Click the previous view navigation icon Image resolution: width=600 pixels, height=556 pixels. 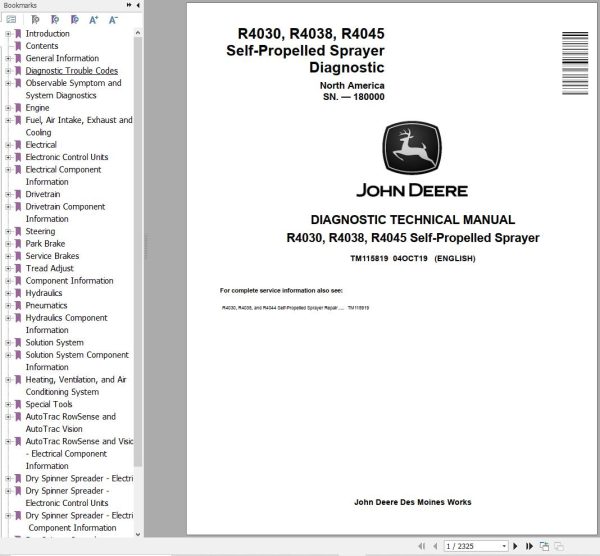(544, 546)
